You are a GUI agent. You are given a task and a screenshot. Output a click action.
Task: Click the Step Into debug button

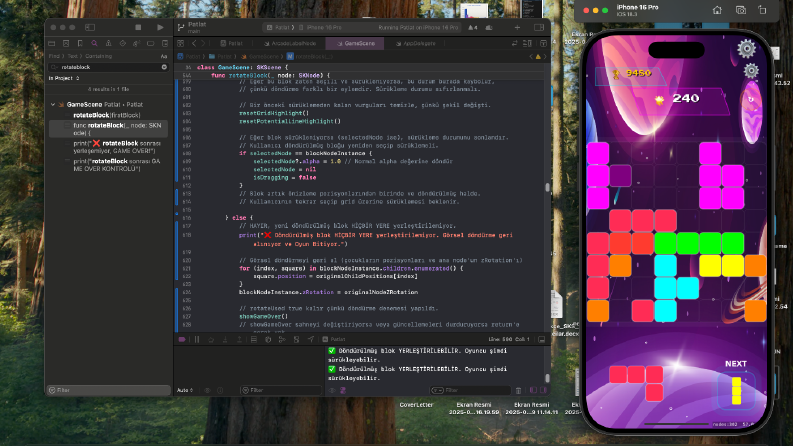(225, 339)
